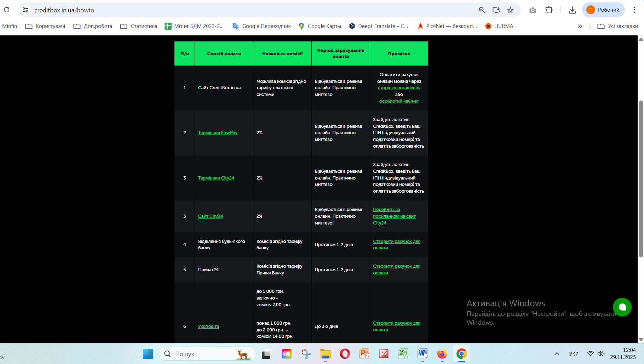Image resolution: width=644 pixels, height=364 pixels.
Task: Open the Робочий profile button
Action: [x=603, y=10]
